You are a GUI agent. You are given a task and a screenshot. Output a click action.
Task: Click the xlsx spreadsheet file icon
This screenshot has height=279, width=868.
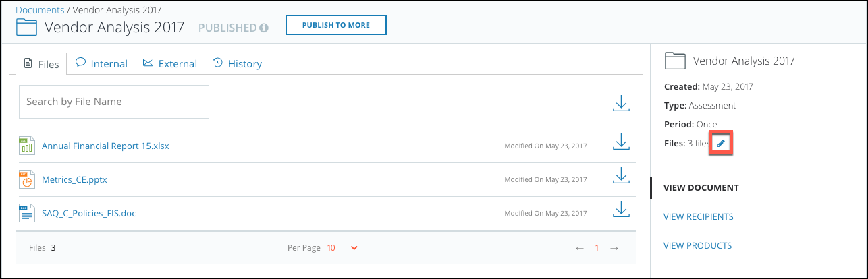coord(26,146)
